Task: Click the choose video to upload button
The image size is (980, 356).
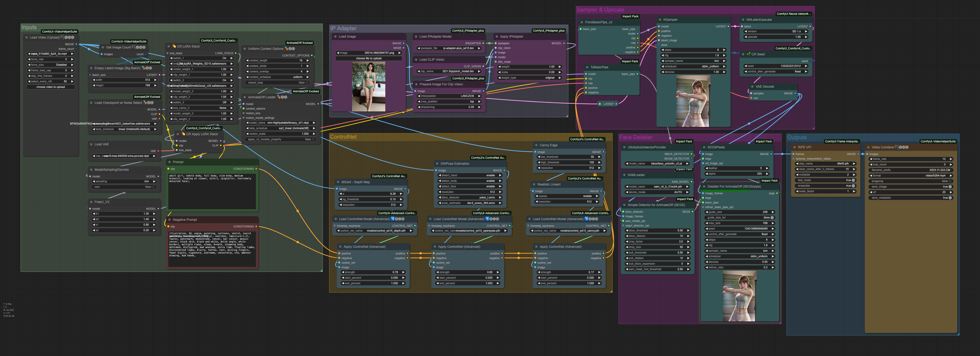Action: [50, 87]
